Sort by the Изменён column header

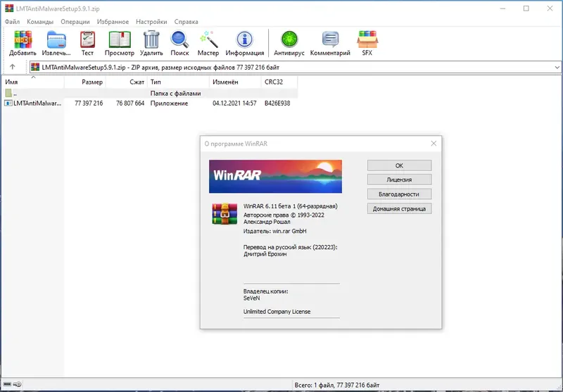point(235,82)
